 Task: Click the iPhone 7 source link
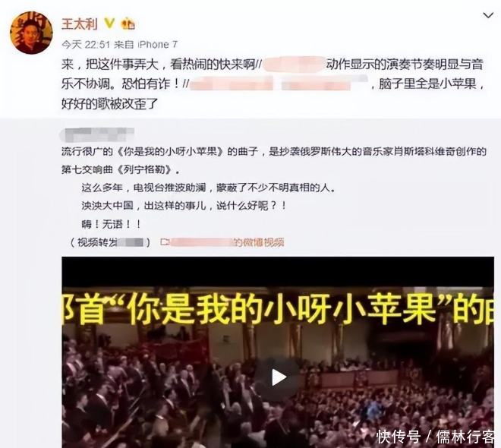coord(157,44)
